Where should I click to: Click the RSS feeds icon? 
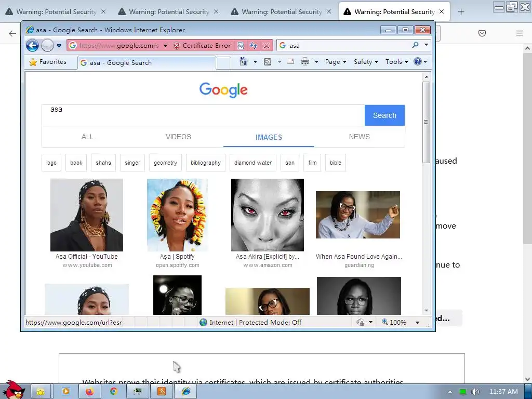click(268, 62)
